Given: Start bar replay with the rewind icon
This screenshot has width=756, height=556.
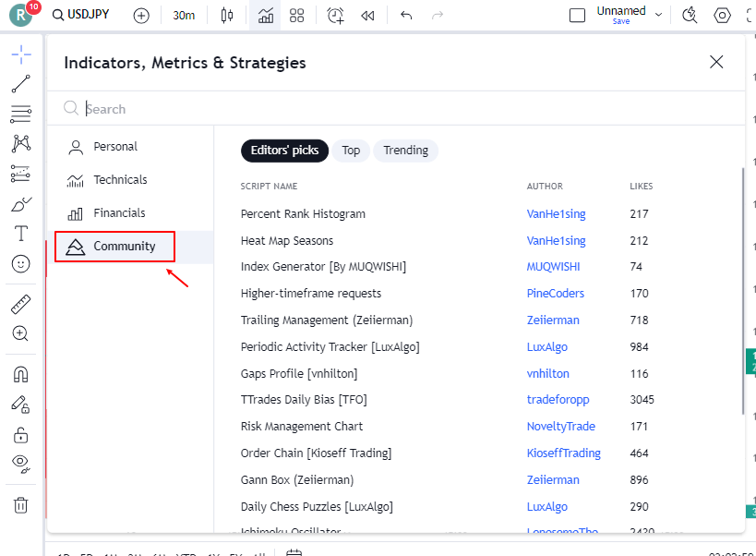Looking at the screenshot, I should coord(367,15).
